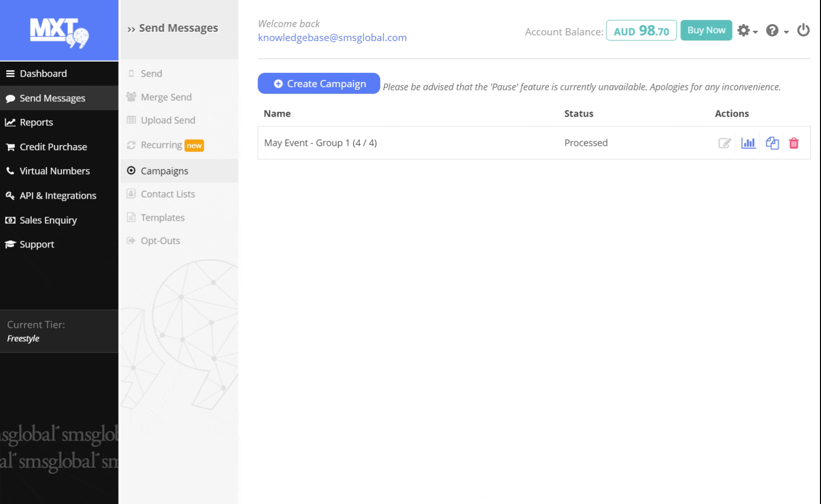Open the knowledgebase@smsglobal.com email link
821x504 pixels.
[x=332, y=37]
